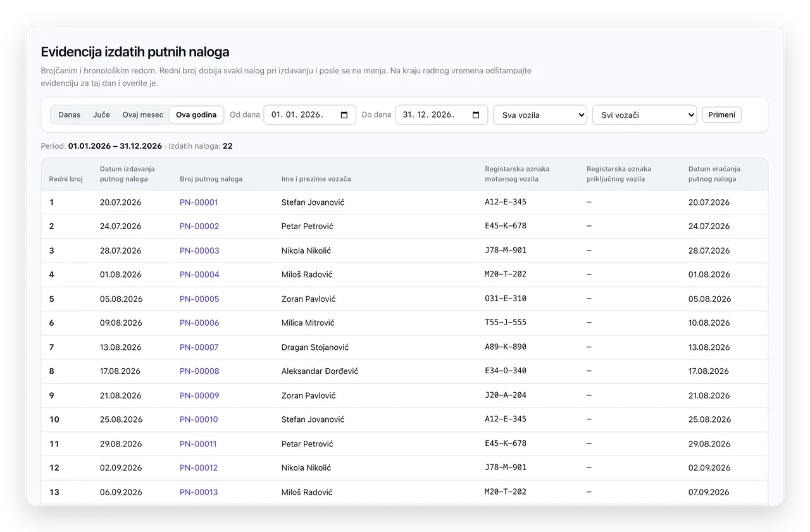Open travel order PN-00010

tap(199, 420)
